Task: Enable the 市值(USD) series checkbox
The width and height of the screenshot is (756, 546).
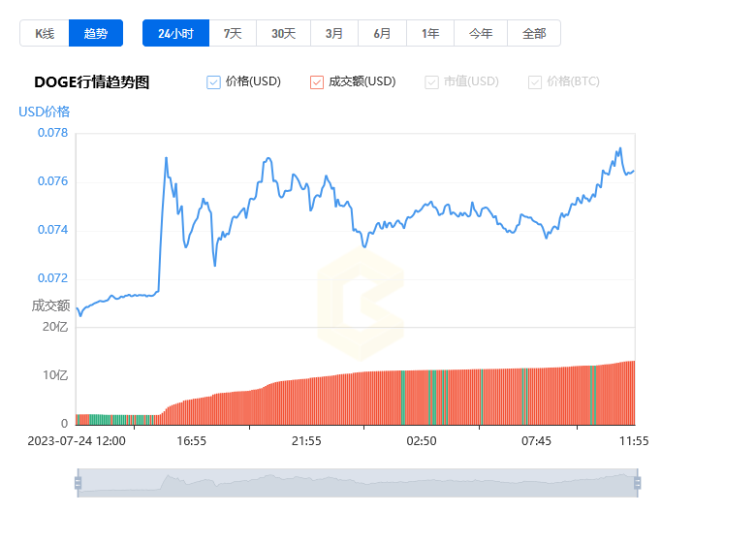Action: point(431,82)
